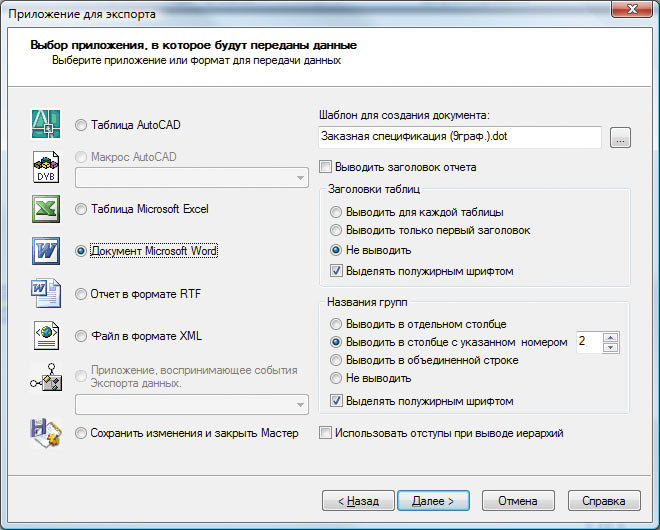
Task: Increase the column number with up arrow
Action: click(612, 336)
